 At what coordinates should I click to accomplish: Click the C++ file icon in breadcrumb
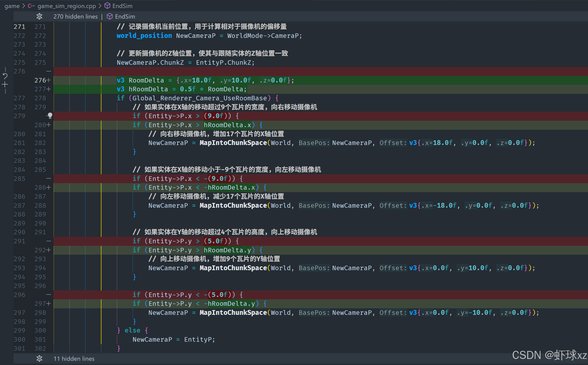click(x=31, y=6)
